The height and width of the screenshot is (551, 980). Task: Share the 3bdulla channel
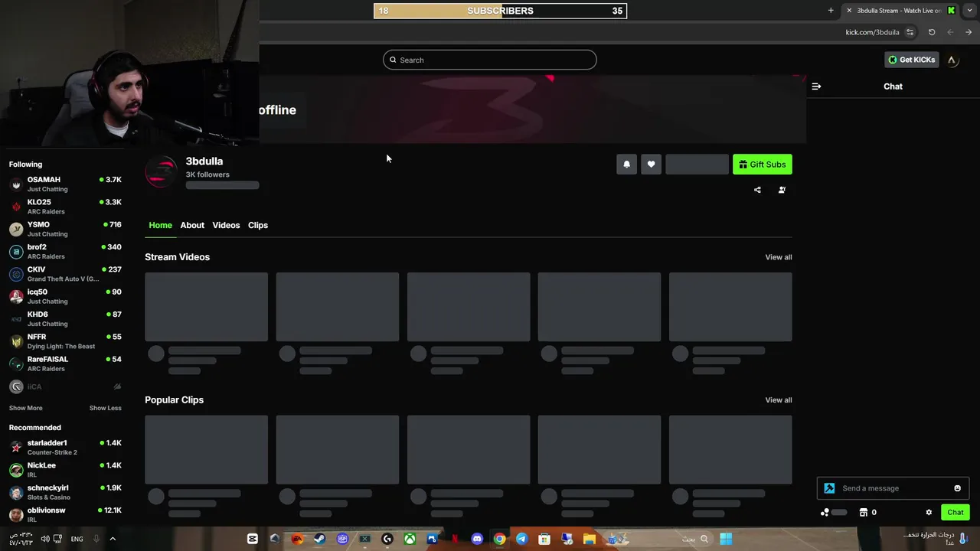[757, 190]
